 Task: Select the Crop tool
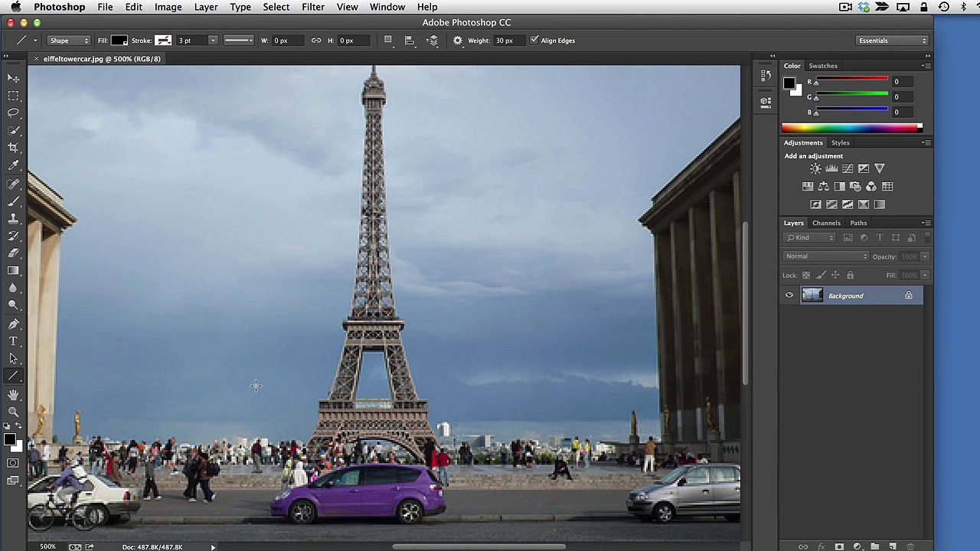pos(13,148)
